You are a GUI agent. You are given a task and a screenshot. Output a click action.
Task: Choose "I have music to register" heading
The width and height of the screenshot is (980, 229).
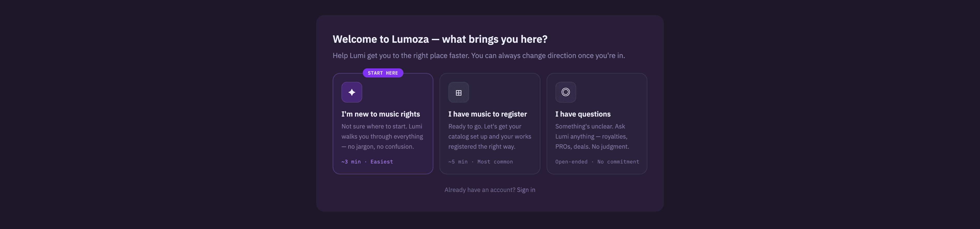pos(487,114)
